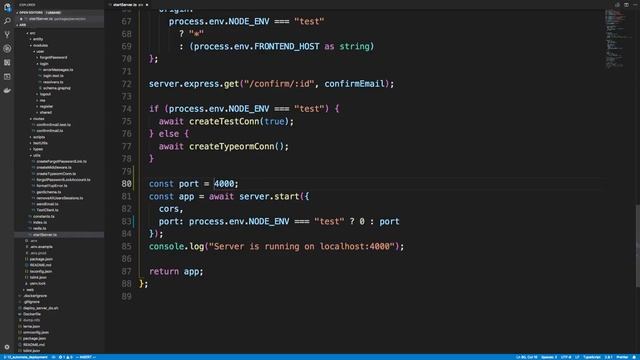
Task: Open formatYupError.ts file
Action: click(51, 186)
